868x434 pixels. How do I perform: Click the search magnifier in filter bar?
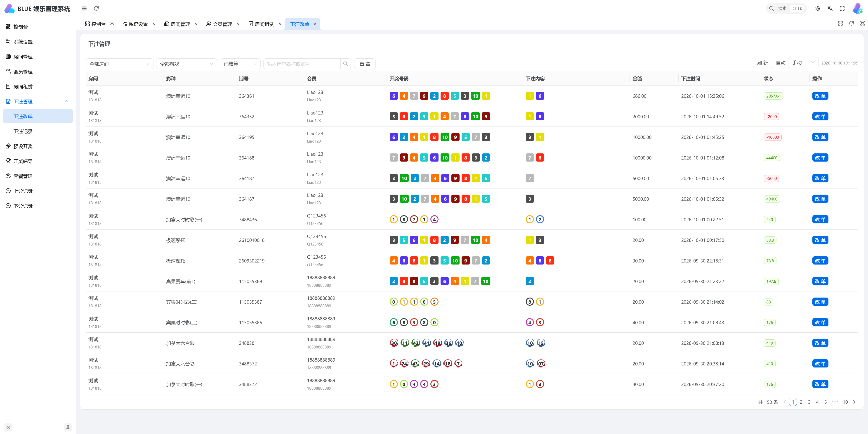point(346,64)
